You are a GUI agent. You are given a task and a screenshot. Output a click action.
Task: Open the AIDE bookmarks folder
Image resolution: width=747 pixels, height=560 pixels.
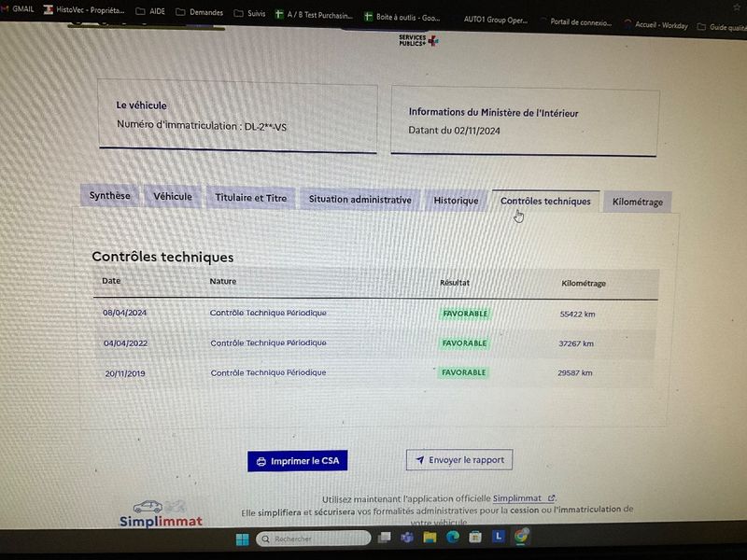pyautogui.click(x=150, y=11)
